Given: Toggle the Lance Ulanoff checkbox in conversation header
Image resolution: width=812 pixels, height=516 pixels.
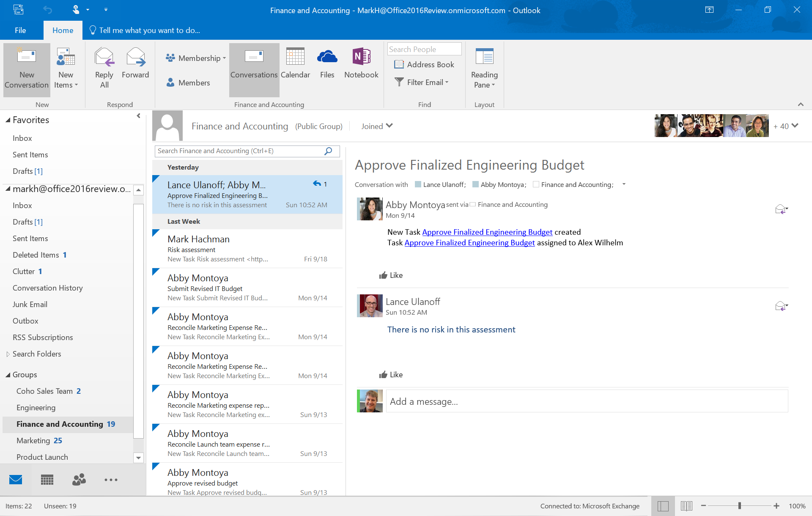Looking at the screenshot, I should tap(418, 184).
